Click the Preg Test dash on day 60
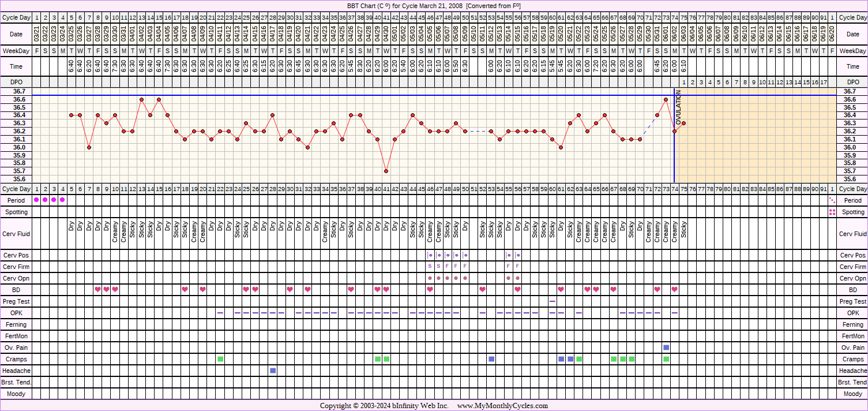This screenshot has height=411, width=868. pyautogui.click(x=553, y=301)
